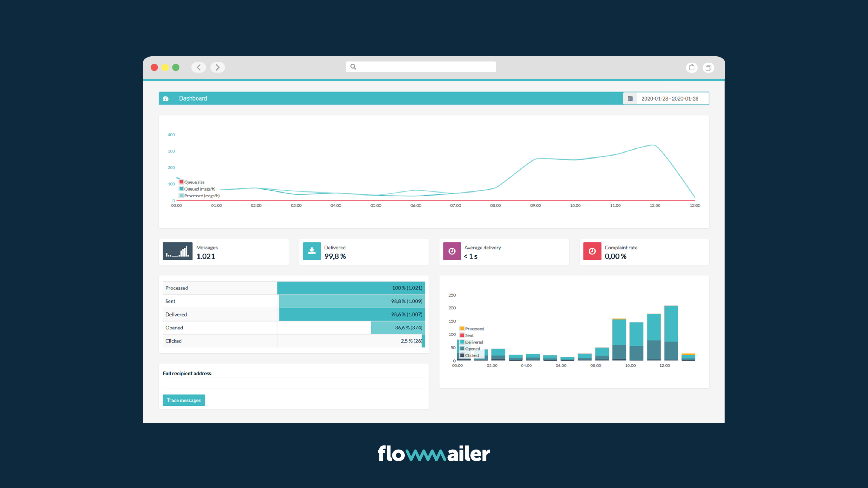
Task: Click the Delivered download icon
Action: pyautogui.click(x=311, y=251)
